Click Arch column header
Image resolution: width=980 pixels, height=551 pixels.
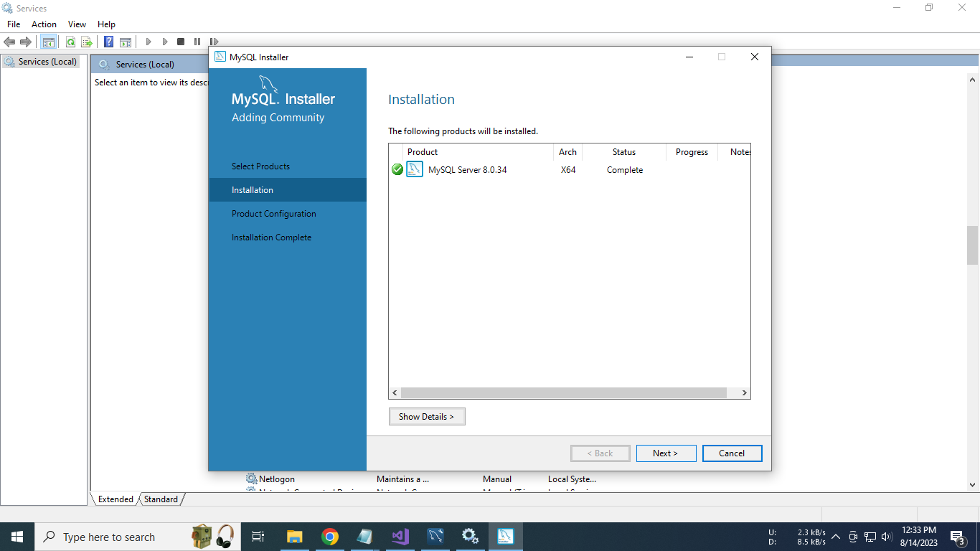pos(568,152)
